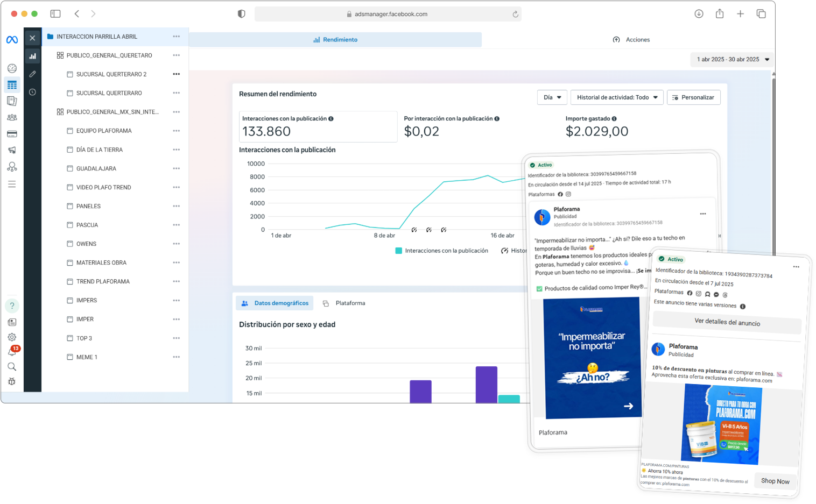Click the Campaigns table icon in sidebar

tap(12, 85)
